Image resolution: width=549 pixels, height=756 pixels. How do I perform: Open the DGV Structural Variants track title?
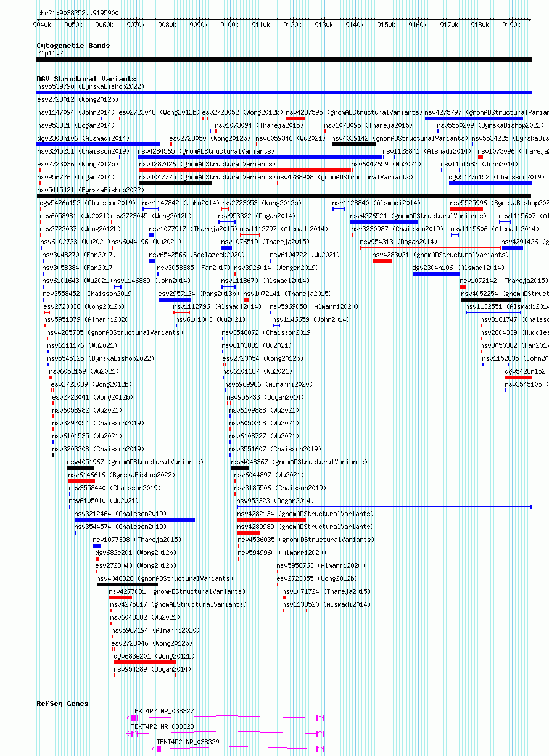(86, 79)
